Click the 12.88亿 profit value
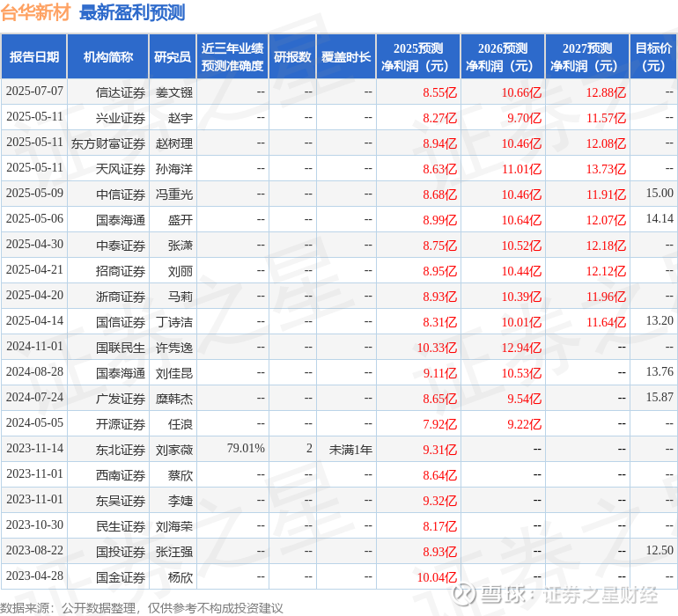The width and height of the screenshot is (678, 616). [606, 92]
